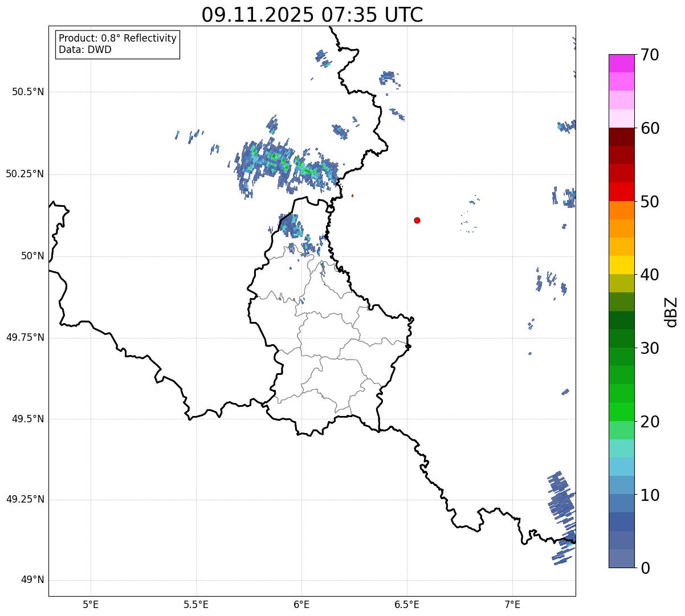Click the bright green colorbar segment above 20

[621, 411]
